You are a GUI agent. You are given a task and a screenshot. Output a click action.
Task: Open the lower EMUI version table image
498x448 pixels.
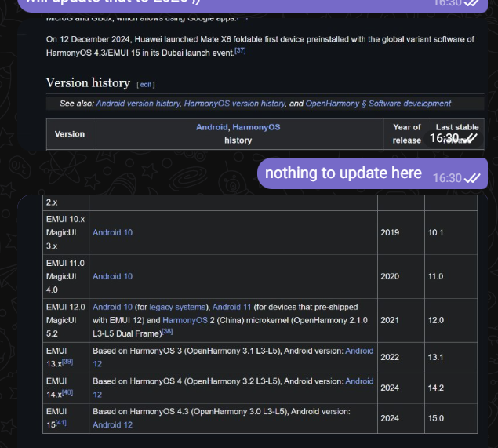[x=253, y=321]
